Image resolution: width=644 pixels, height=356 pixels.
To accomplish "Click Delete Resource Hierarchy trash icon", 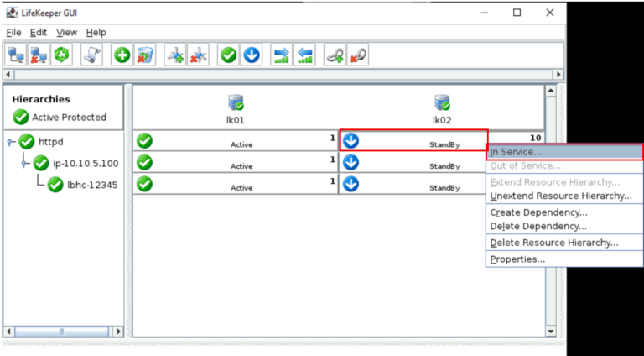I will pyautogui.click(x=144, y=55).
